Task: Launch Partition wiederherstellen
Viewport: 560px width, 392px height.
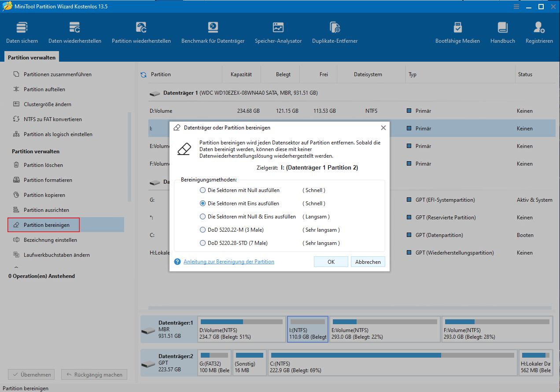Action: point(140,31)
